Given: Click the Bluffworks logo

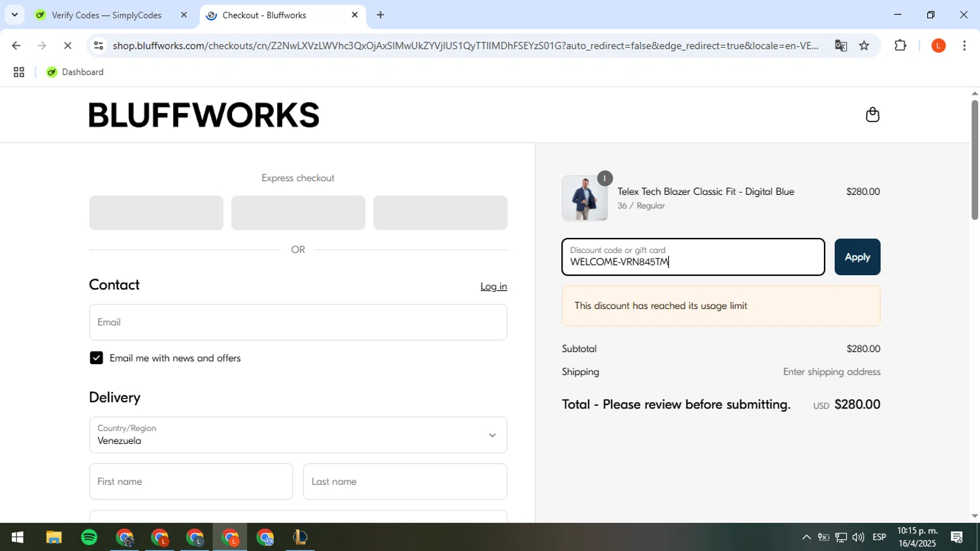Looking at the screenshot, I should point(204,115).
